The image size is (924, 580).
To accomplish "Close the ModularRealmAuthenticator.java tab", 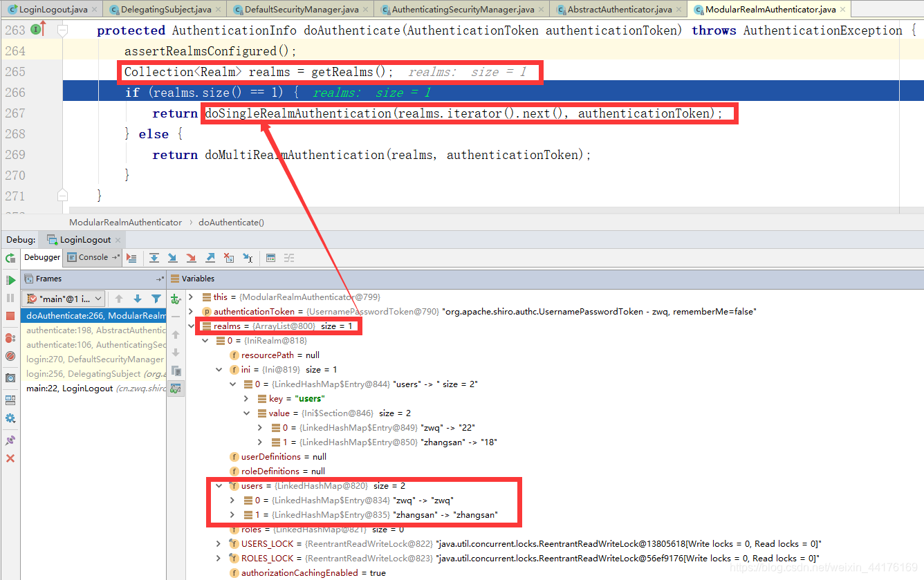I will pyautogui.click(x=842, y=10).
